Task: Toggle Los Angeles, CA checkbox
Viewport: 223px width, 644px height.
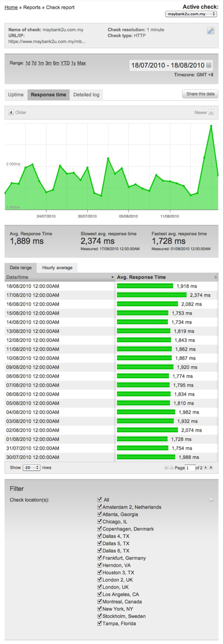Action: (x=100, y=594)
